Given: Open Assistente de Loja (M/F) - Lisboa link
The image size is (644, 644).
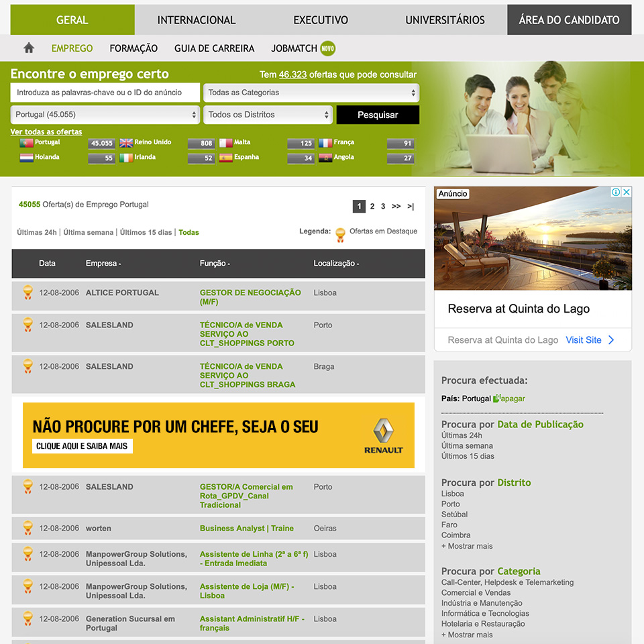Looking at the screenshot, I should pyautogui.click(x=247, y=591).
